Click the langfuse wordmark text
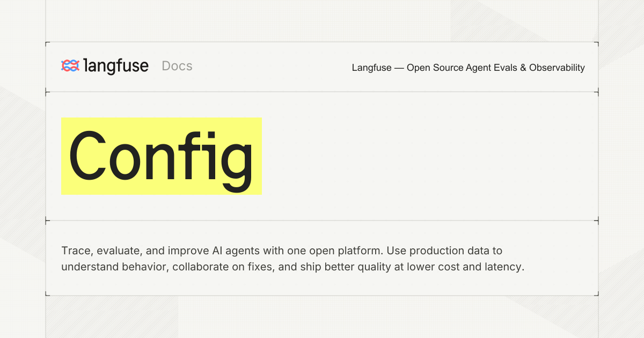Image resolution: width=644 pixels, height=338 pixels. click(116, 66)
